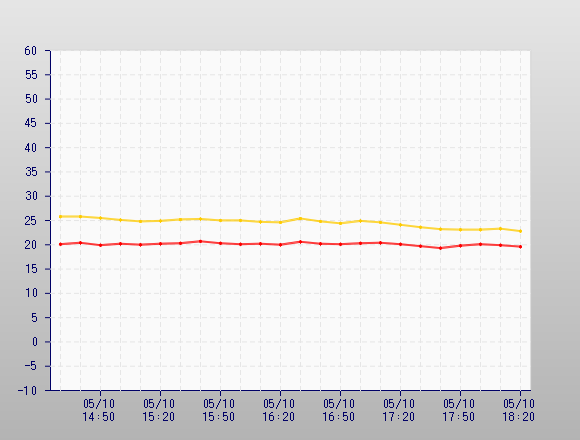
Task: Click red data point above 14:50 tick
Action: (x=101, y=245)
